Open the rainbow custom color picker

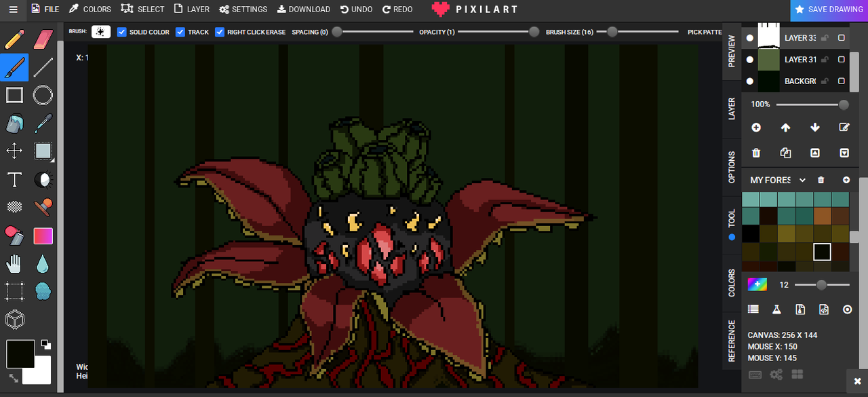click(757, 285)
